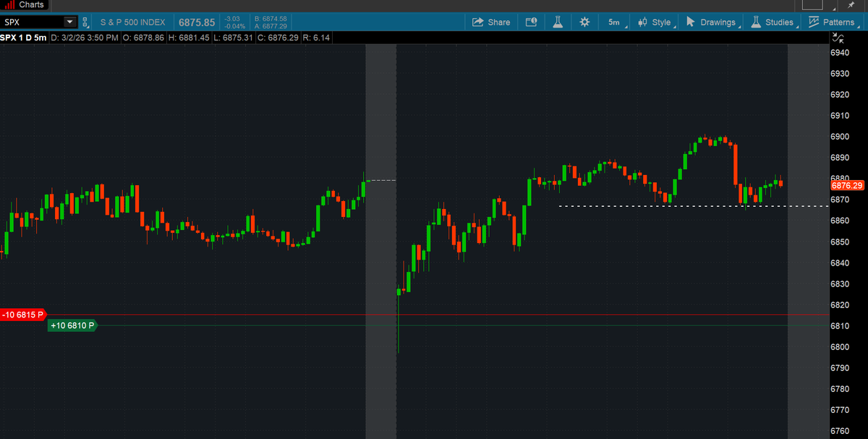Click the 6820 price axis label

[840, 304]
